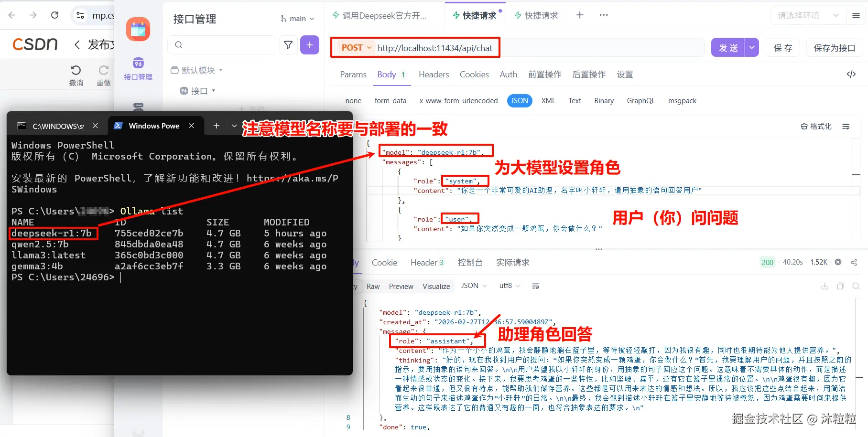
Task: Click the browser forward arrow
Action: (x=33, y=15)
